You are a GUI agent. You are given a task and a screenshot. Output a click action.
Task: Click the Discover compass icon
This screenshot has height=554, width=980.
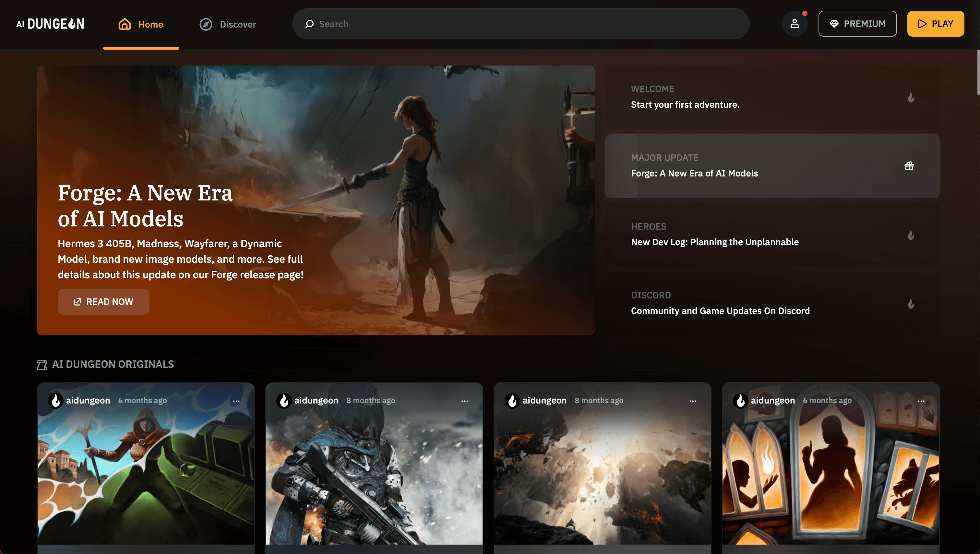[206, 24]
